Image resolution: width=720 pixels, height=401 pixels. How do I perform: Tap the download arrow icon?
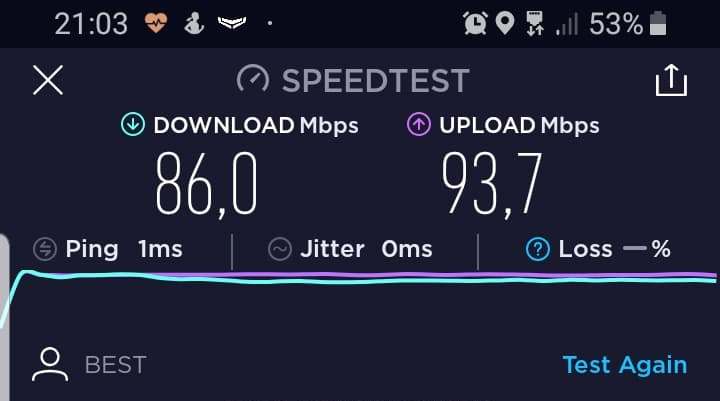[x=133, y=124]
